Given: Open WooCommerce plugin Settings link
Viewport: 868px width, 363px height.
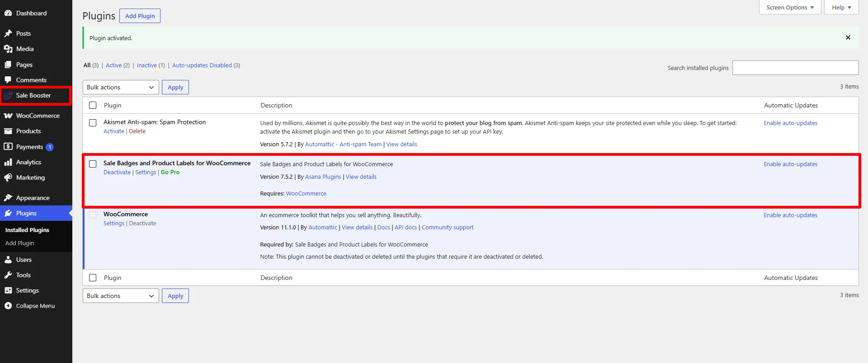Looking at the screenshot, I should [114, 223].
